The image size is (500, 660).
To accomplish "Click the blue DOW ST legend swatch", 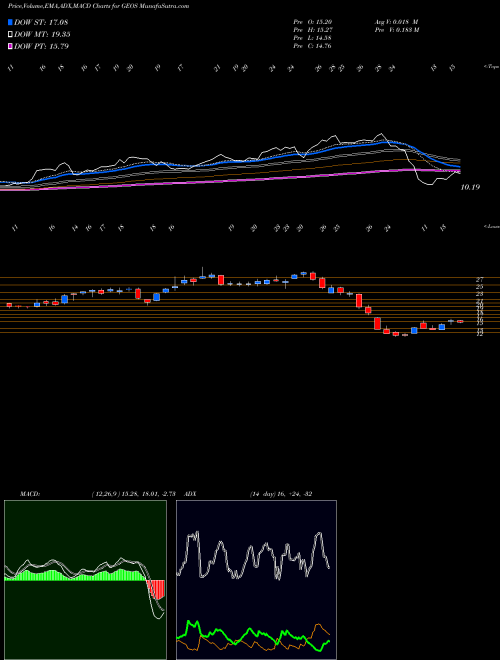I will [10, 22].
